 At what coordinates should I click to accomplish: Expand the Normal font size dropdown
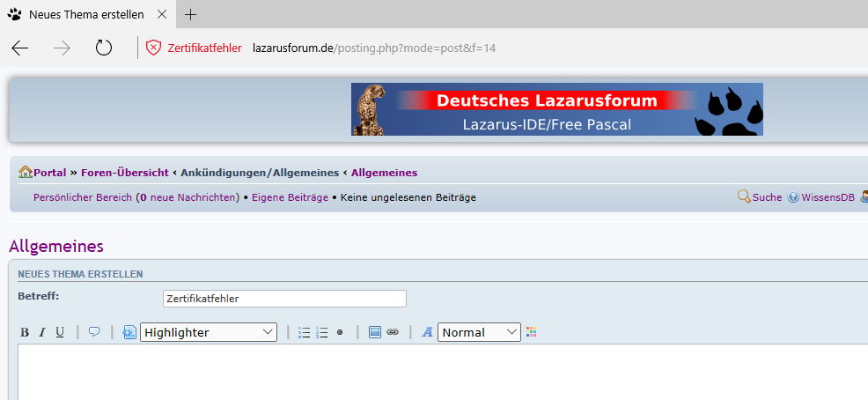pos(479,332)
